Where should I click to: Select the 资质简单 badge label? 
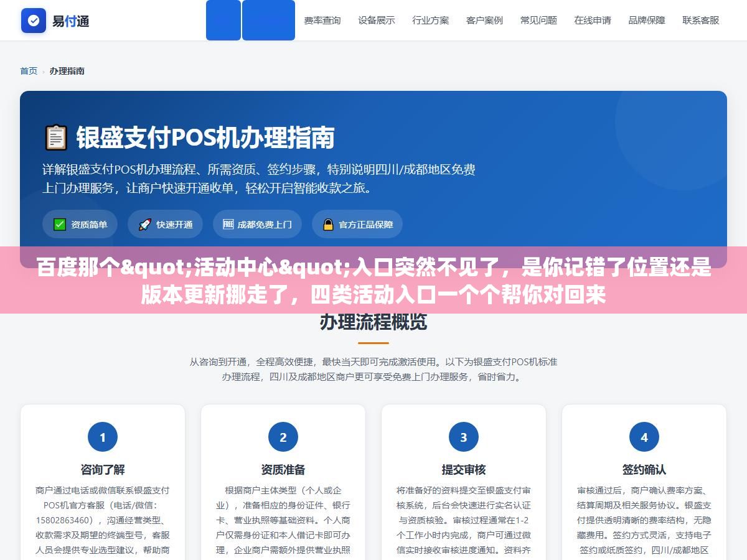pos(89,225)
